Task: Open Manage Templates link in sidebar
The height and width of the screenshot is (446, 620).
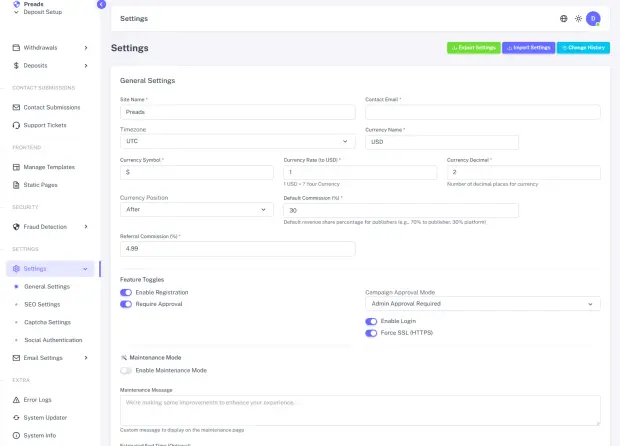Action: [49, 167]
